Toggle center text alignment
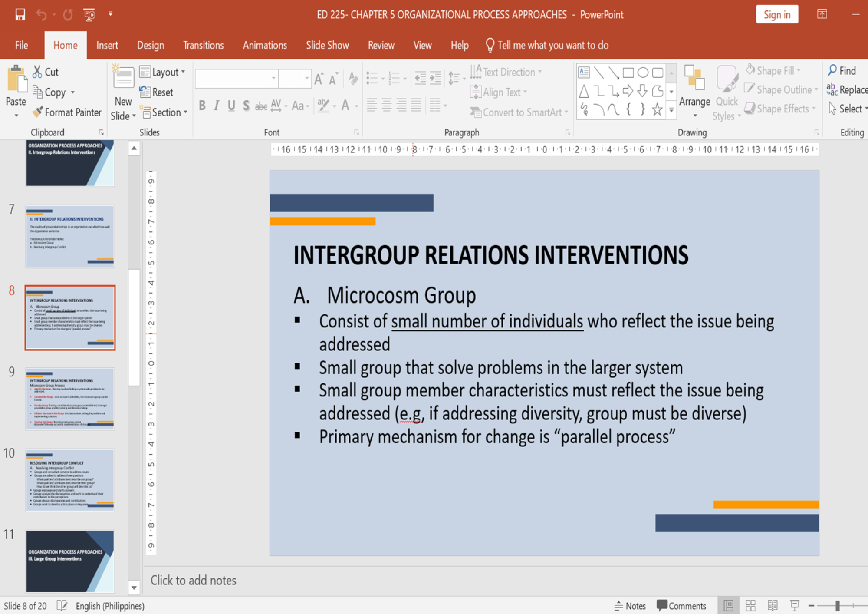The image size is (868, 614). [x=386, y=105]
